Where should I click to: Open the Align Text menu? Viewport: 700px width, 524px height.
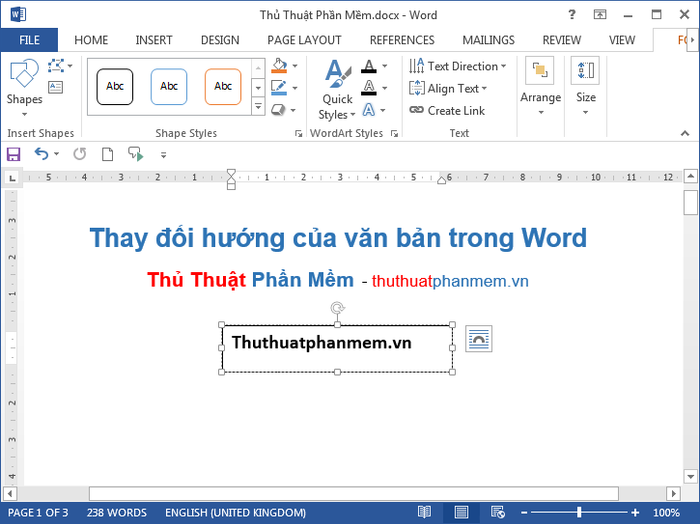tap(448, 88)
